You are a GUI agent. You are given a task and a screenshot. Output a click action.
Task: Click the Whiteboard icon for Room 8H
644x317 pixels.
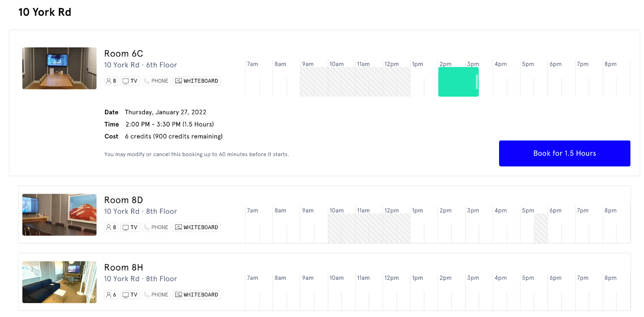pyautogui.click(x=178, y=295)
